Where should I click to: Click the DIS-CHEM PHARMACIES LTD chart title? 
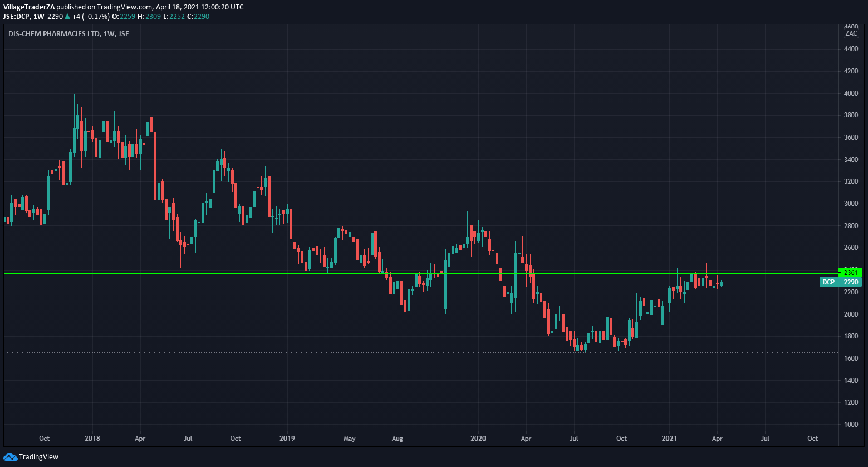68,34
